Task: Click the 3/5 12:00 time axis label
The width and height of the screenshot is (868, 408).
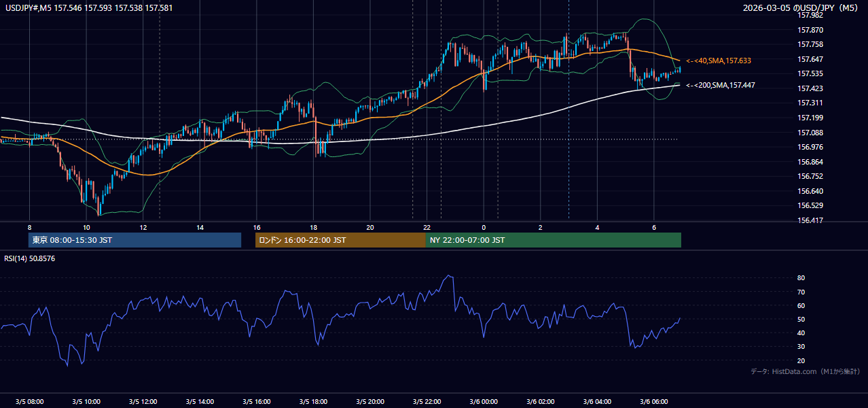Action: pyautogui.click(x=143, y=401)
